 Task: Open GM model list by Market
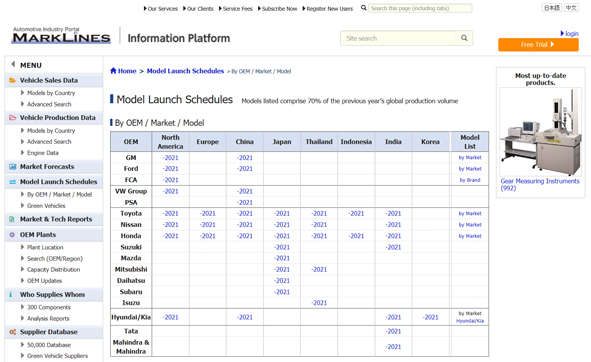[470, 158]
